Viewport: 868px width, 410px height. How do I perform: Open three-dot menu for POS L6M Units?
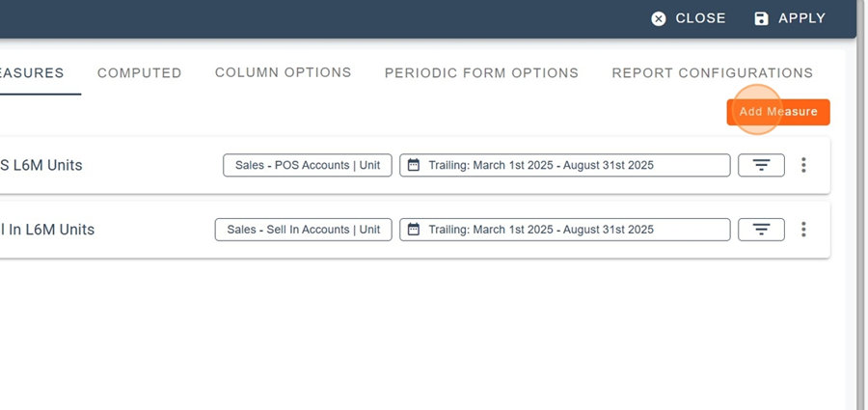803,165
